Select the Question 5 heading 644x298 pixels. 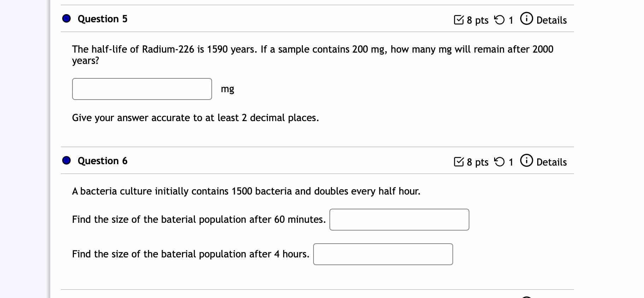coord(103,19)
